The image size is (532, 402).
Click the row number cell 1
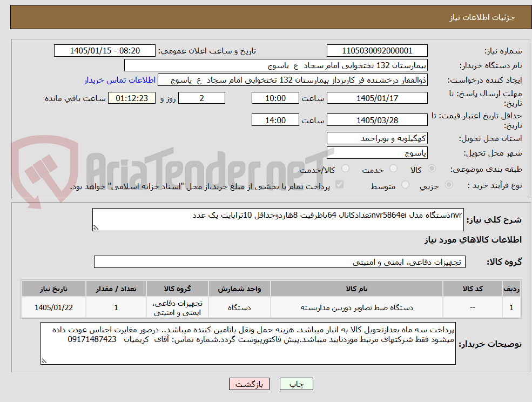pos(511,307)
